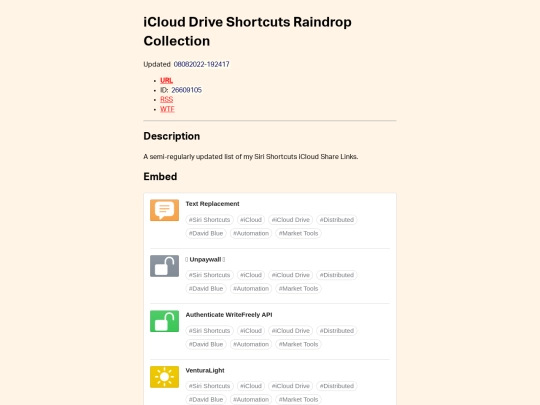Open the gray Unpaywall padlock icon
Viewport: 540px width, 405px height.
click(164, 266)
